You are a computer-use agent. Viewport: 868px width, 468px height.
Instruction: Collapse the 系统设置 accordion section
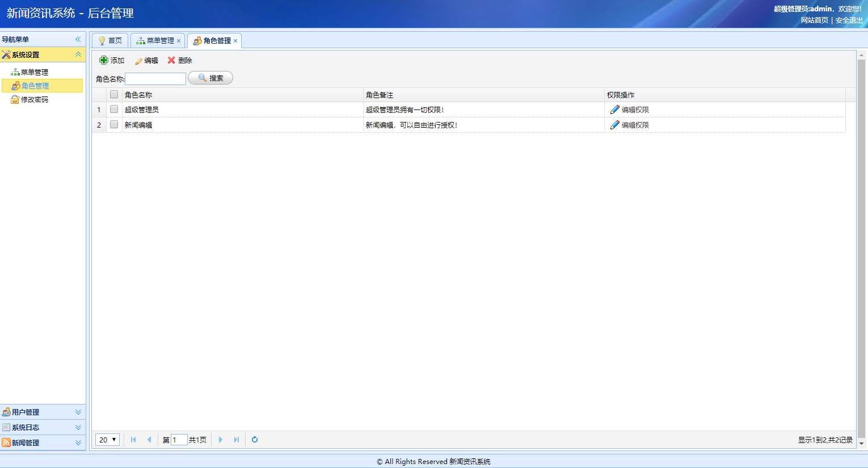tap(78, 54)
